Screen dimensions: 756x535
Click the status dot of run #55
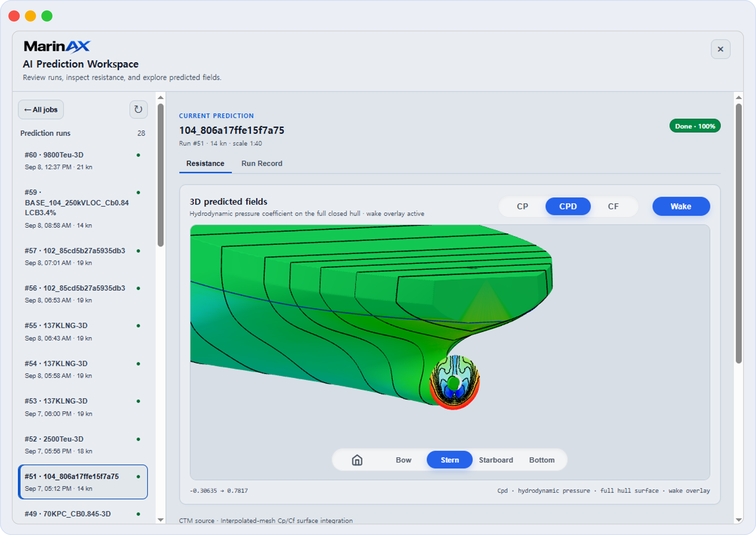pos(138,326)
